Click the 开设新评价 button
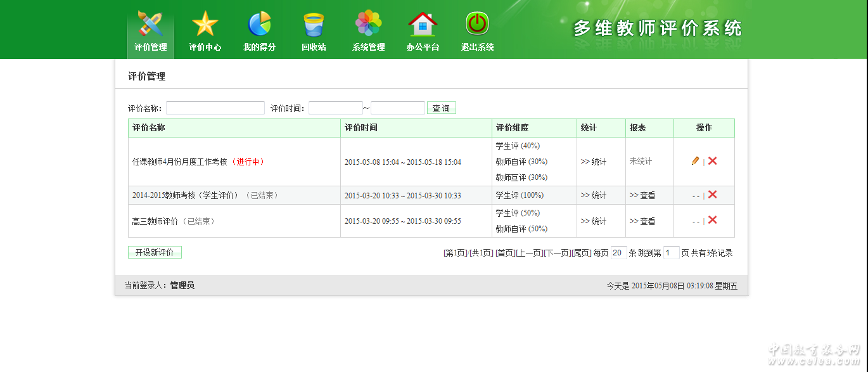The height and width of the screenshot is (372, 868). [155, 252]
